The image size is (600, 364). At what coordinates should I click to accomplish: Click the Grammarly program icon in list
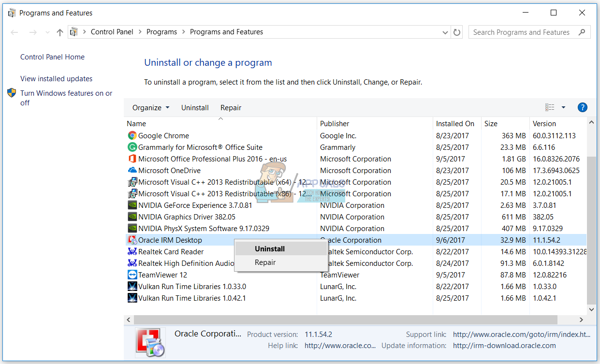(x=132, y=147)
